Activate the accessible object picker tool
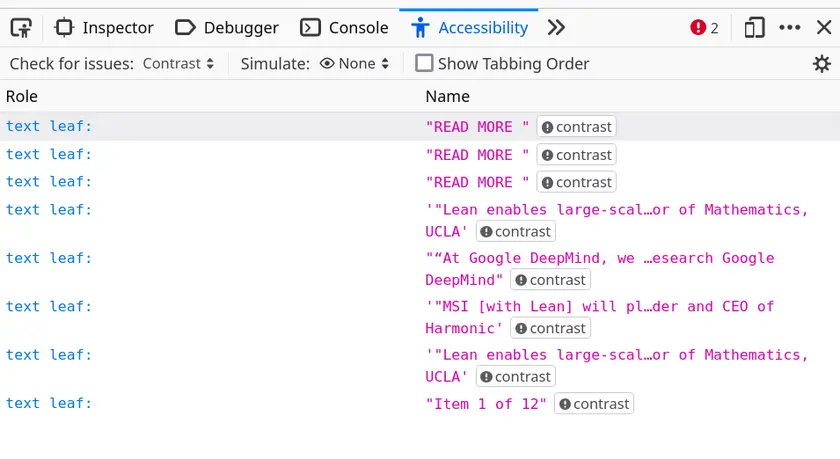Screen dimensions: 840x459 click(x=21, y=27)
